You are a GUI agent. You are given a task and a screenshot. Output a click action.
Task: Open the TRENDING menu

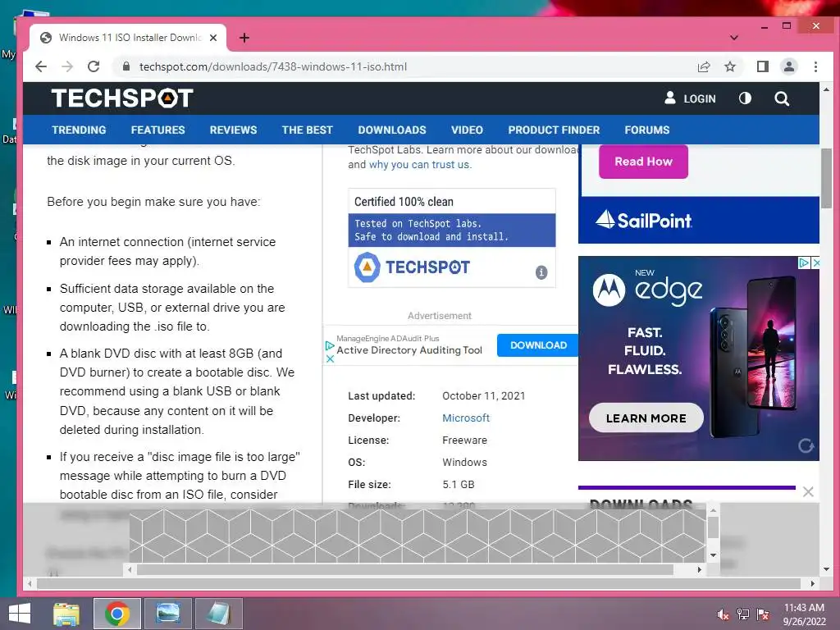pyautogui.click(x=79, y=130)
